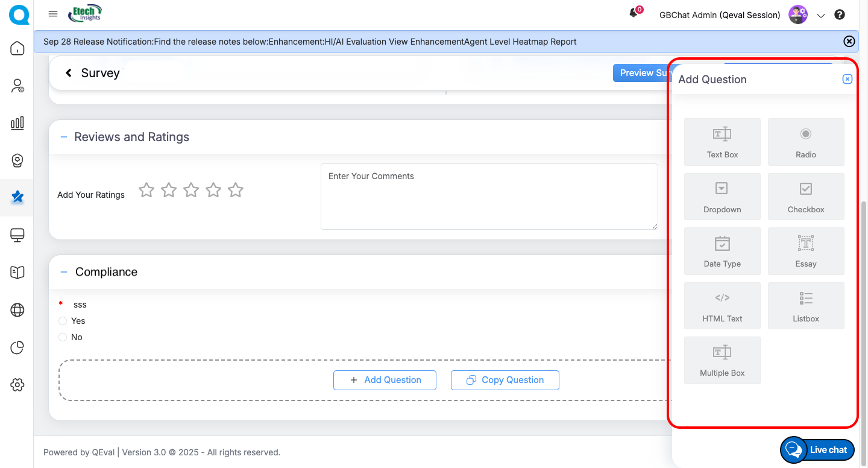Open the settings gear in sidebar
The width and height of the screenshot is (868, 468).
click(x=17, y=385)
